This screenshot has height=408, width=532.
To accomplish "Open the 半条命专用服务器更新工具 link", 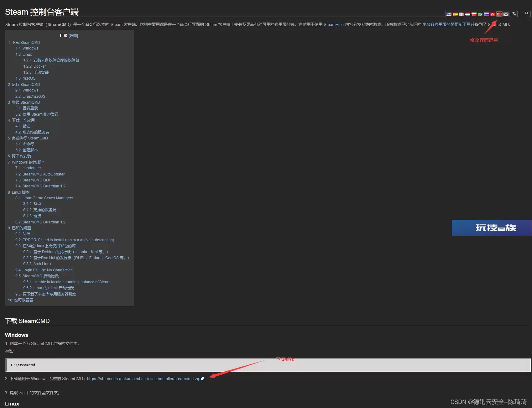I will (446, 24).
